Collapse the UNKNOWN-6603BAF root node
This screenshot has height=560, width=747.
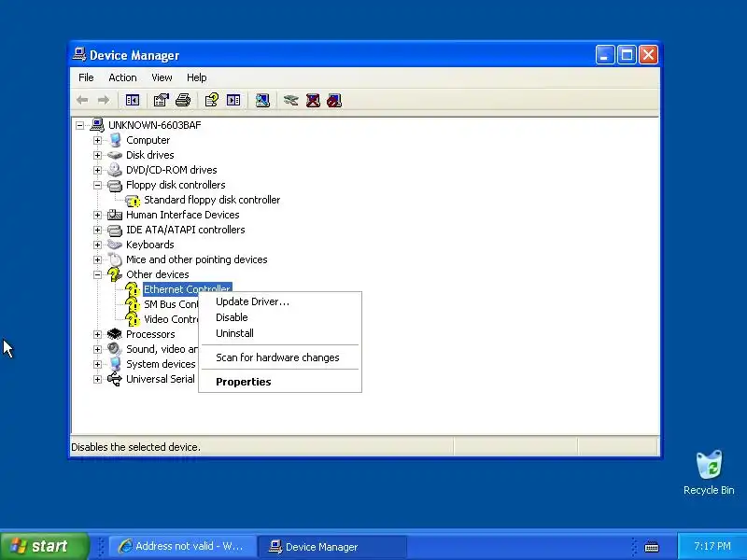80,125
